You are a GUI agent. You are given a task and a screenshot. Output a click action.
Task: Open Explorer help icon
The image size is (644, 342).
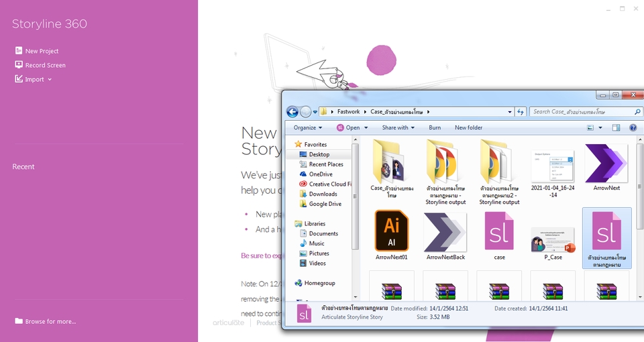(x=633, y=127)
